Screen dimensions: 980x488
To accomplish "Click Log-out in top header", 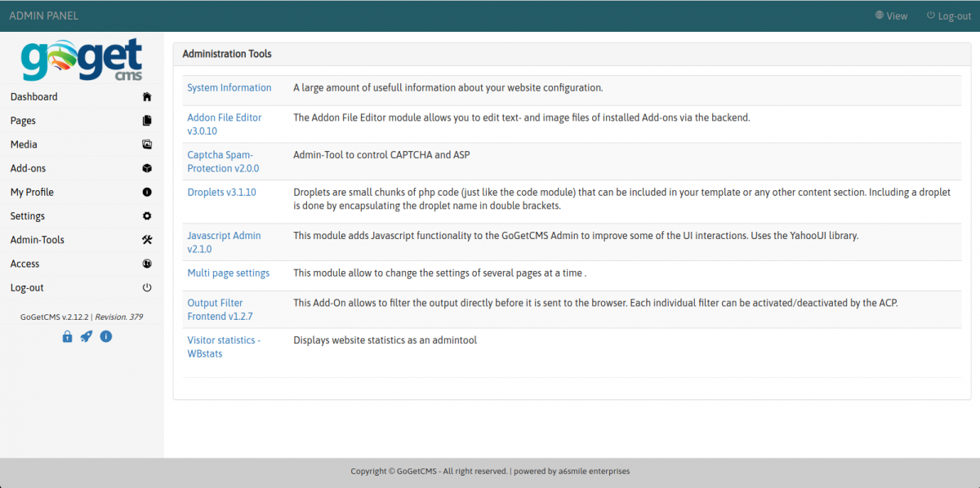I will point(948,16).
